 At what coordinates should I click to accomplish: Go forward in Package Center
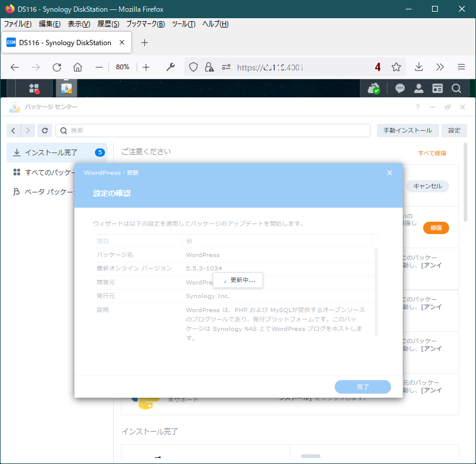[x=28, y=131]
